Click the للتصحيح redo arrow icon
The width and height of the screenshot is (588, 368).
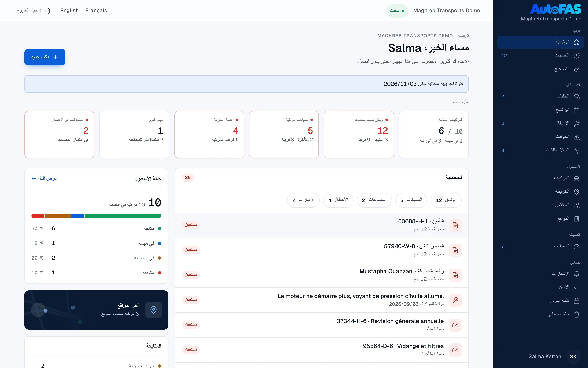(x=576, y=69)
